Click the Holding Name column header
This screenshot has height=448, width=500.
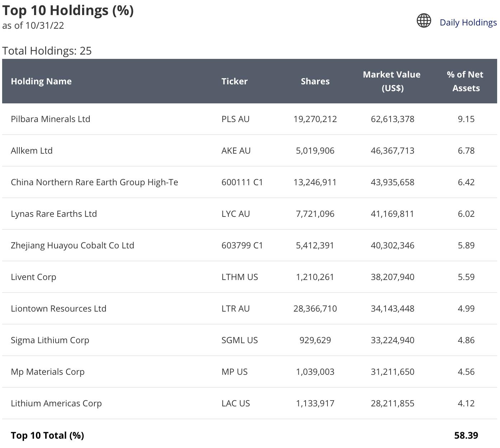coord(41,81)
